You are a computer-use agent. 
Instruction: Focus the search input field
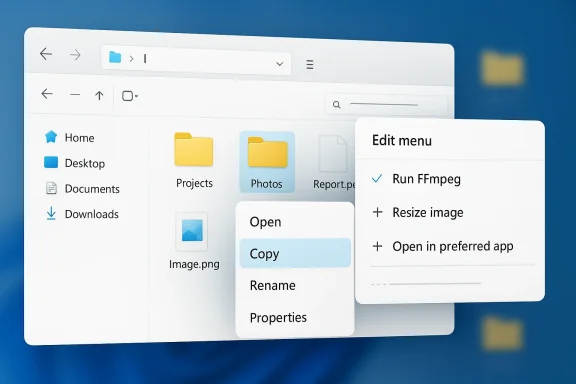386,105
